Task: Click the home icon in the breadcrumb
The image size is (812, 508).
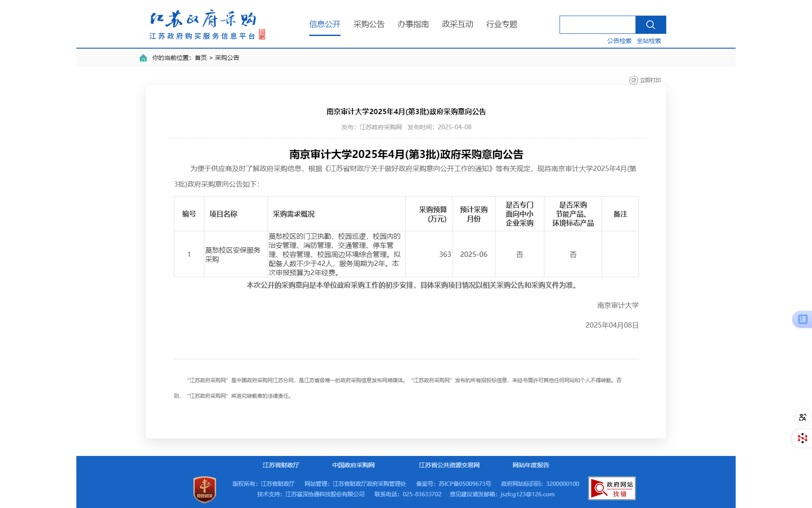Action: [143, 58]
